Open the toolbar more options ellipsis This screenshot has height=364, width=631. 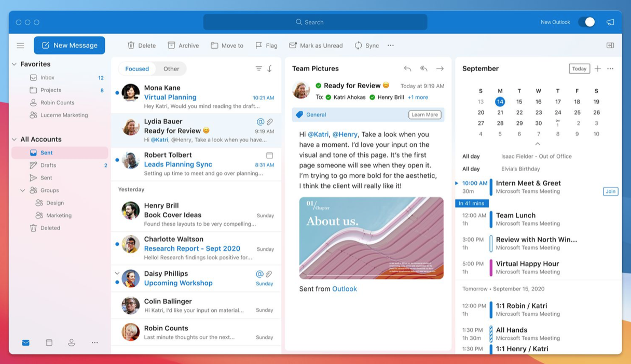pos(391,46)
